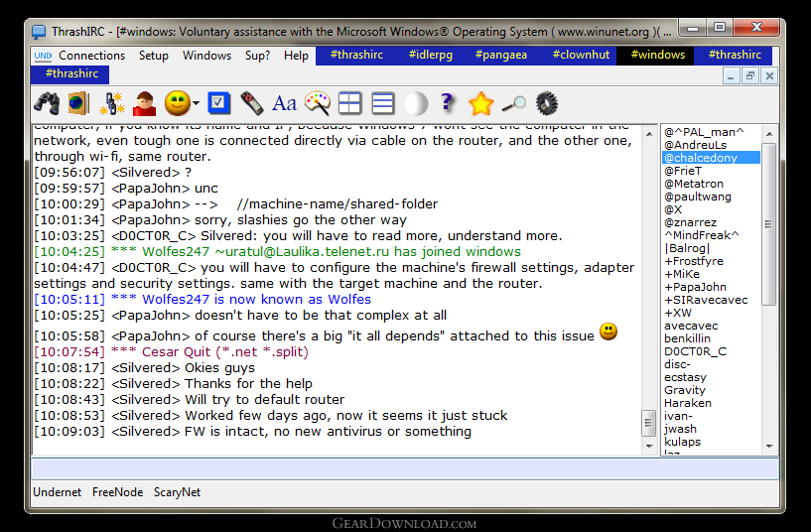Switch to the #thrashirc tab beside #idlerpg
This screenshot has width=811, height=532.
click(356, 55)
